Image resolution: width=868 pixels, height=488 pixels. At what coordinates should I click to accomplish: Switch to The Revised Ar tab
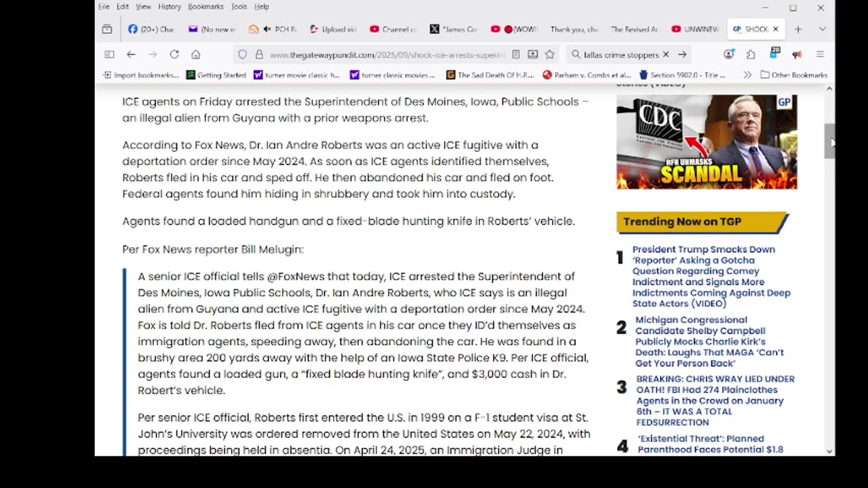point(634,29)
